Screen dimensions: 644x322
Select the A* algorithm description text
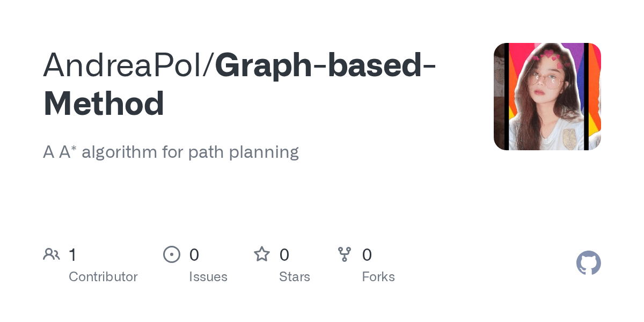[171, 152]
